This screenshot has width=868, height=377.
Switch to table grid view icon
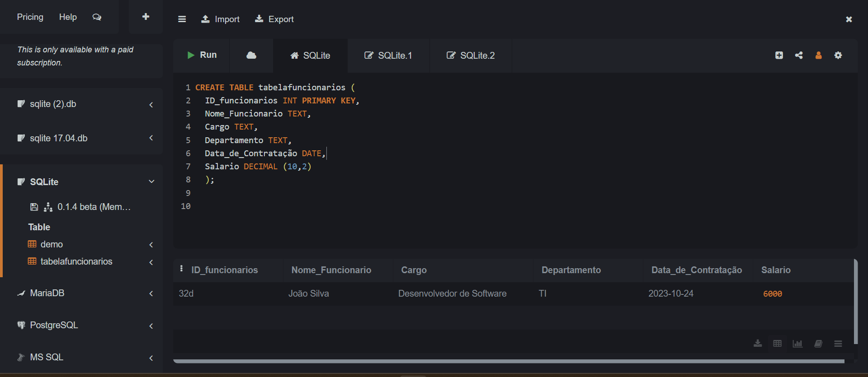tap(777, 344)
